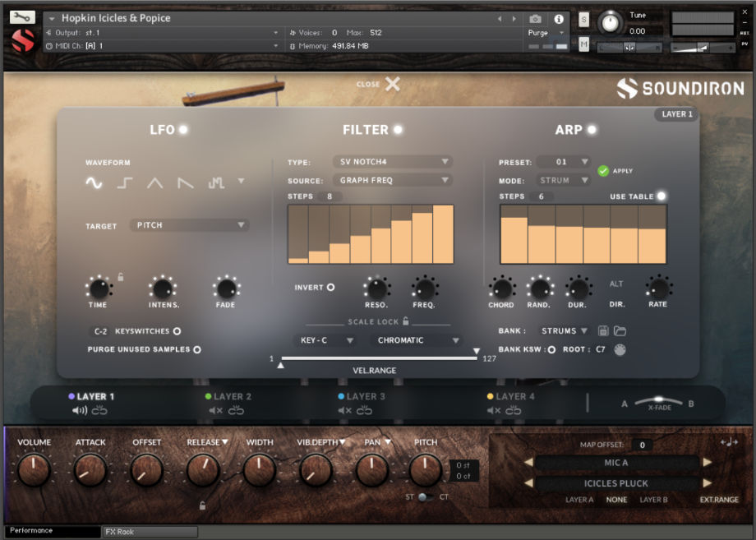
Task: Enable PURGE UNUSED SAMPLES
Action: (196, 348)
